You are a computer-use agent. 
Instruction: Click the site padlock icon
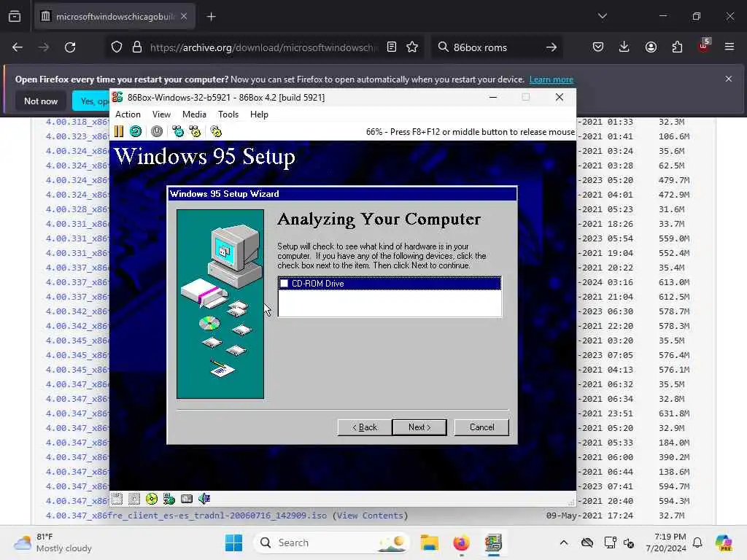[x=137, y=47]
